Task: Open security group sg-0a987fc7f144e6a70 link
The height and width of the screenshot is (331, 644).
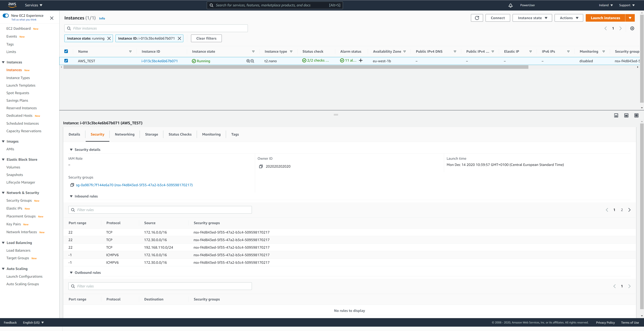Action: coord(134,185)
